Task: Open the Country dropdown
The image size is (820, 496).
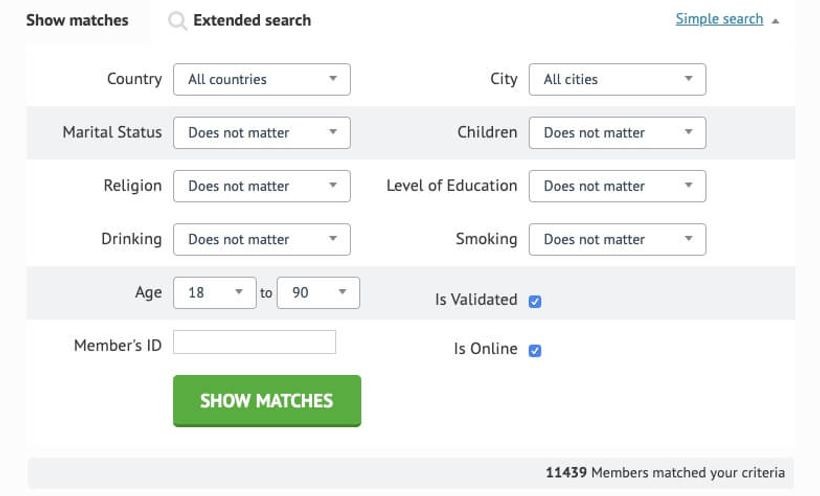Action: coord(261,79)
